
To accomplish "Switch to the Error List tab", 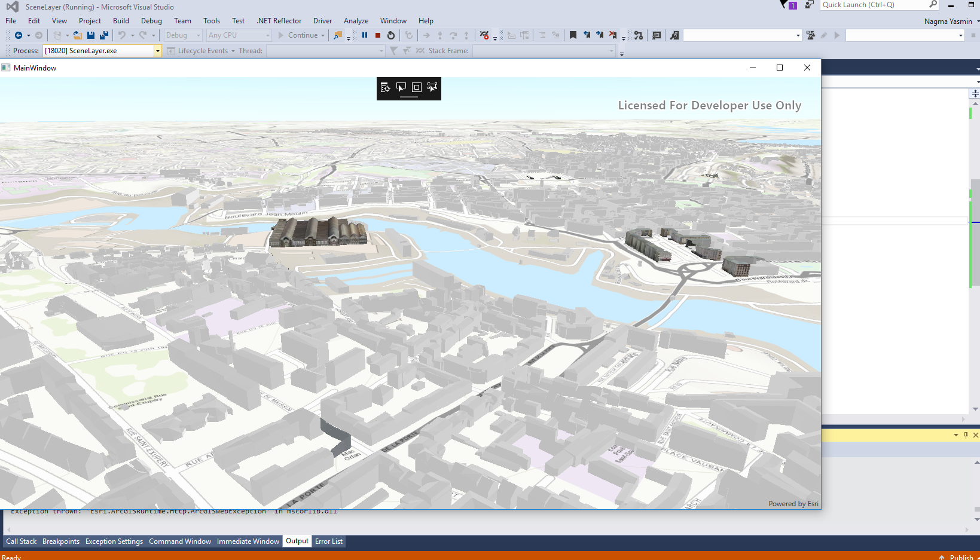I will click(x=329, y=541).
